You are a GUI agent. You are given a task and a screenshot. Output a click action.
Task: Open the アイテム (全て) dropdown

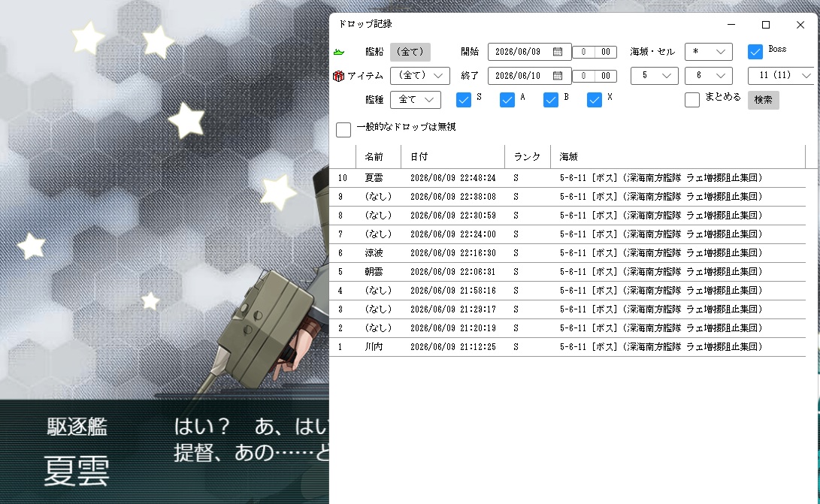420,76
